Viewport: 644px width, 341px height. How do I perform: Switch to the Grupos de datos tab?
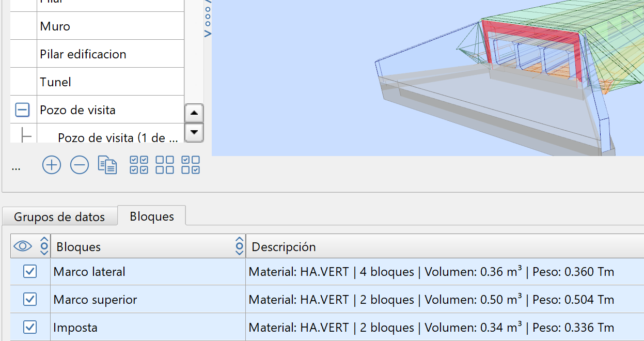click(59, 217)
